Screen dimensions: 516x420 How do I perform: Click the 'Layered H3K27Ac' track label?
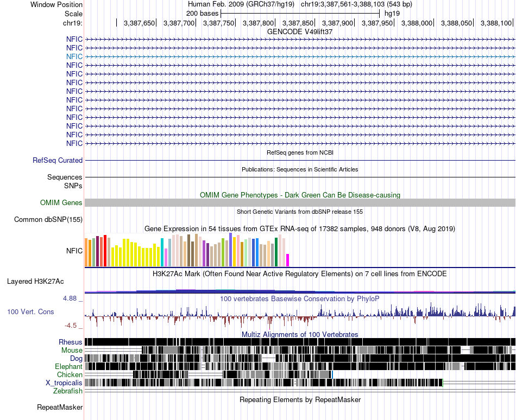click(35, 281)
